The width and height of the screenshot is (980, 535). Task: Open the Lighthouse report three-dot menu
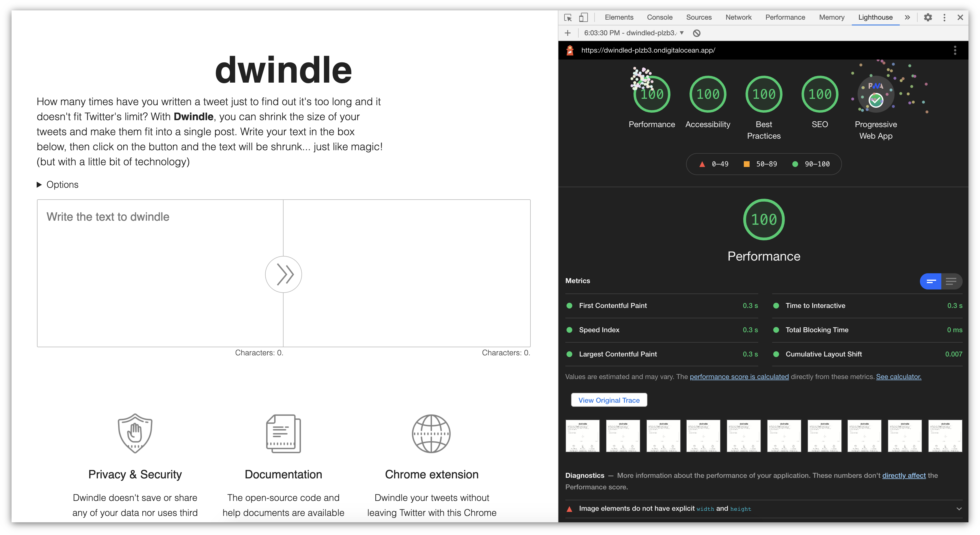click(x=955, y=50)
